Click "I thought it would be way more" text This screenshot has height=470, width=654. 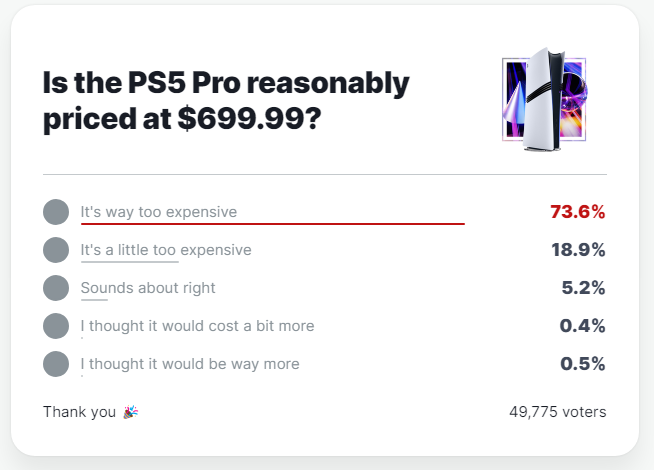pos(190,364)
